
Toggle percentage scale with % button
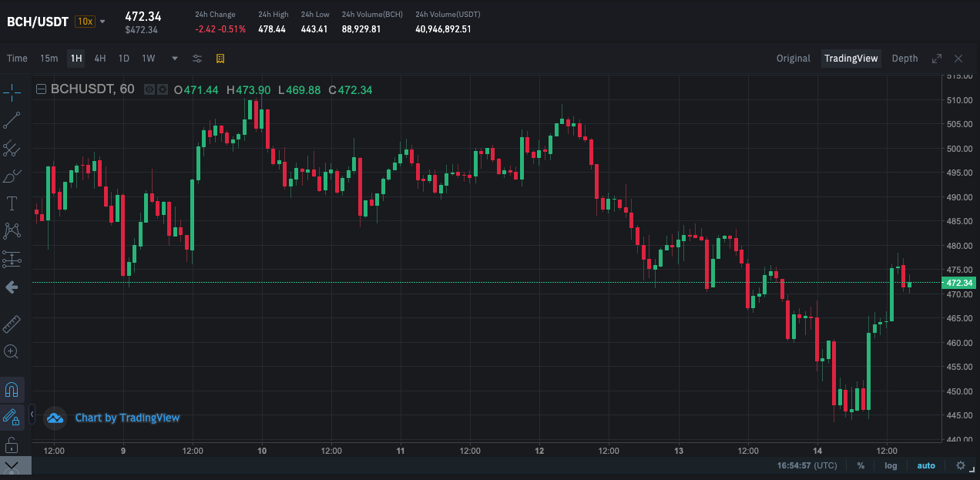(x=861, y=465)
